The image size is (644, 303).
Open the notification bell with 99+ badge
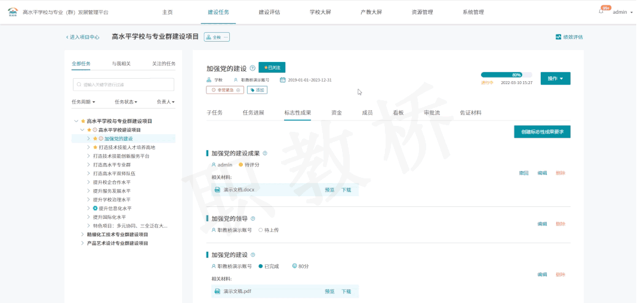[601, 12]
